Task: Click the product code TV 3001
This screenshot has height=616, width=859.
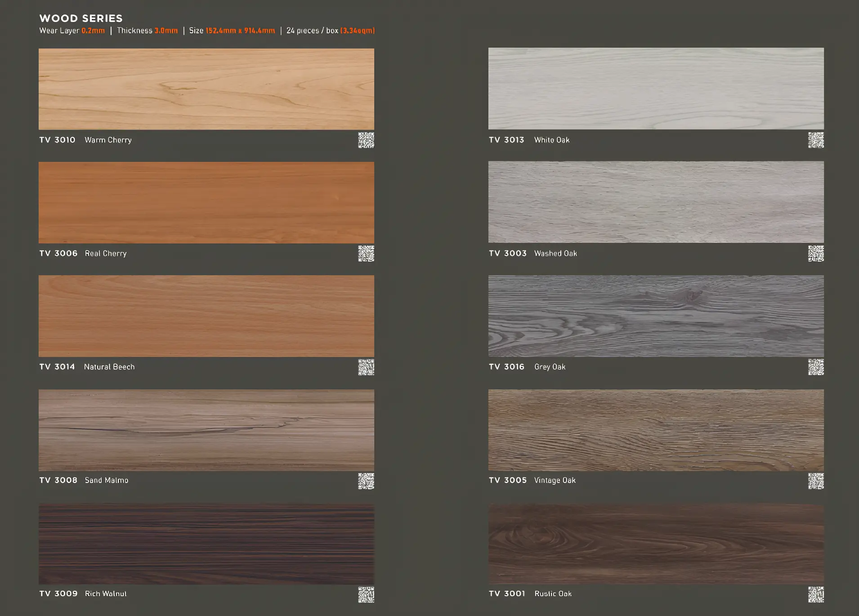Action: pyautogui.click(x=507, y=594)
